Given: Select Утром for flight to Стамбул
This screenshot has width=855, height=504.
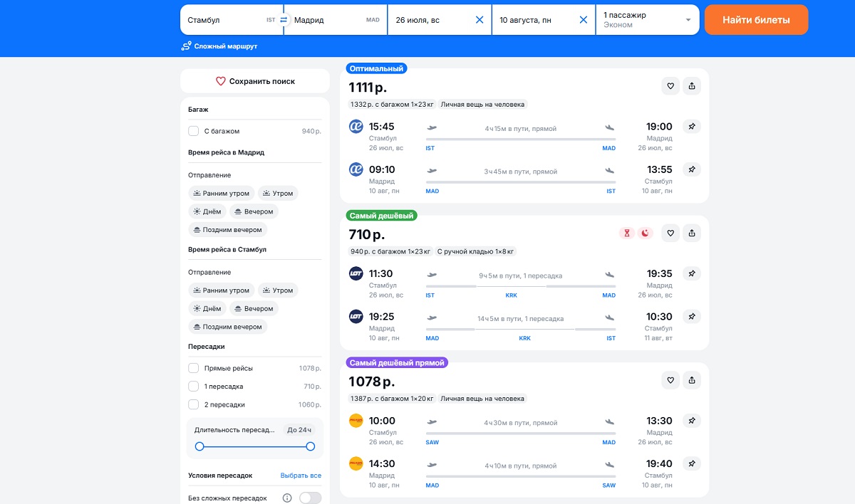Looking at the screenshot, I should [278, 290].
